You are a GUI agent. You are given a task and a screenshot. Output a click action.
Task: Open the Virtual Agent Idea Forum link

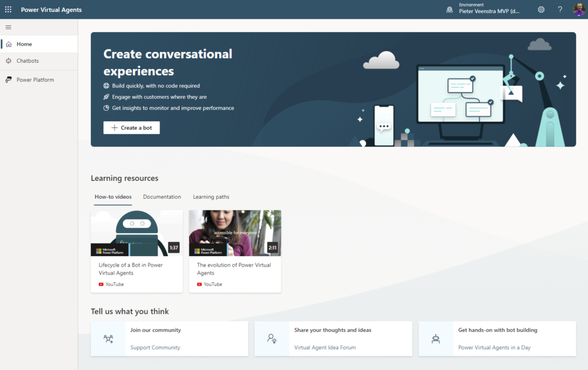point(325,348)
